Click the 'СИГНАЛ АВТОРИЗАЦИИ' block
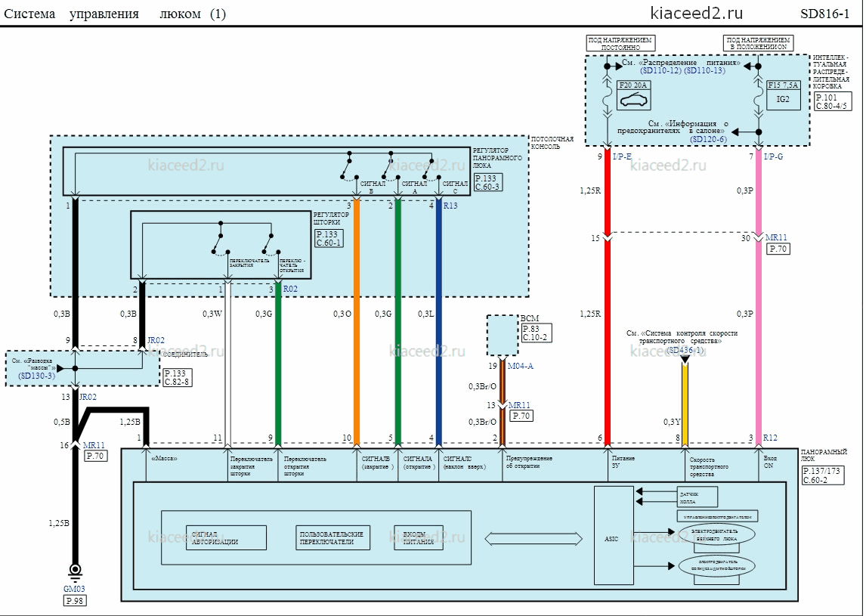Viewport: 866px width, 616px height. 226,537
